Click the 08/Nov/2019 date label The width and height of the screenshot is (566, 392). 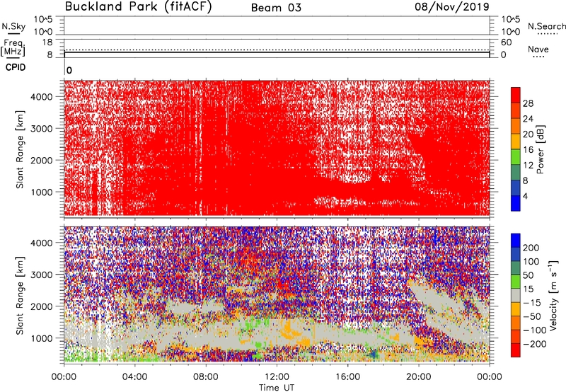pos(452,7)
